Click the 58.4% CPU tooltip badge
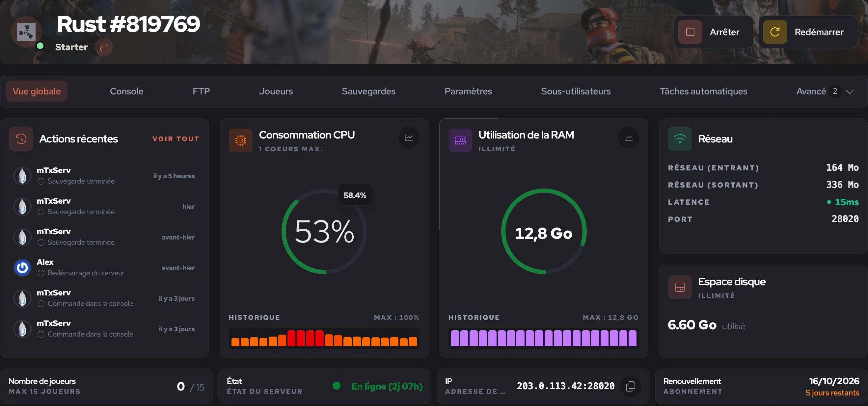The height and width of the screenshot is (406, 868). [355, 195]
